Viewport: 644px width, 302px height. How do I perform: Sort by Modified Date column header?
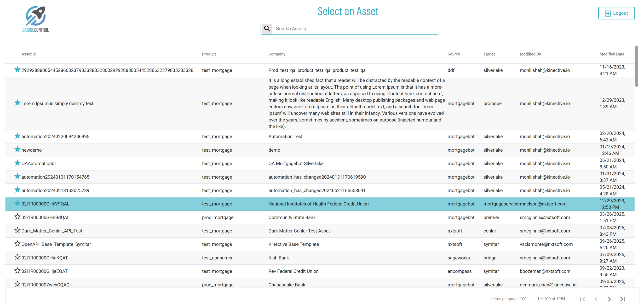[x=611, y=54]
